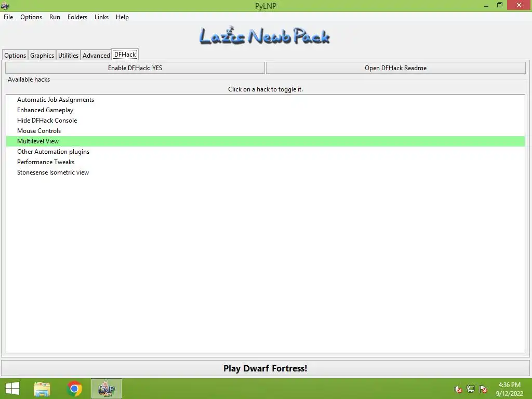This screenshot has height=399, width=532.
Task: Restore down the PyLNP window
Action: point(500,5)
